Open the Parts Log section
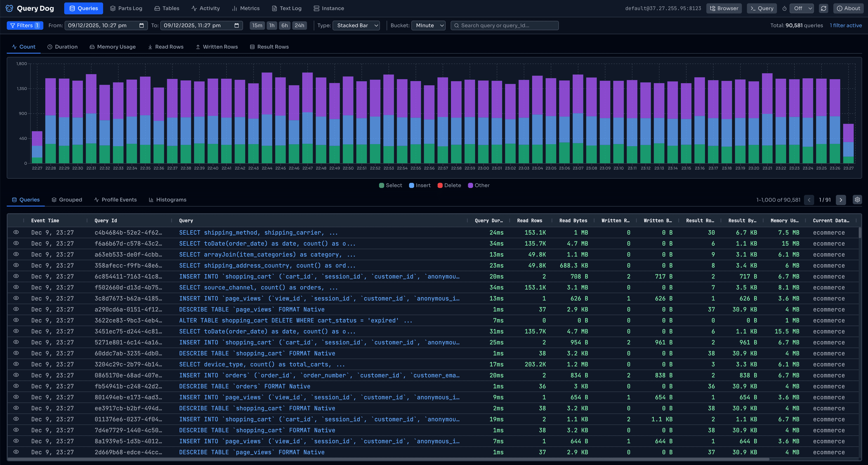The height and width of the screenshot is (465, 868). click(126, 8)
